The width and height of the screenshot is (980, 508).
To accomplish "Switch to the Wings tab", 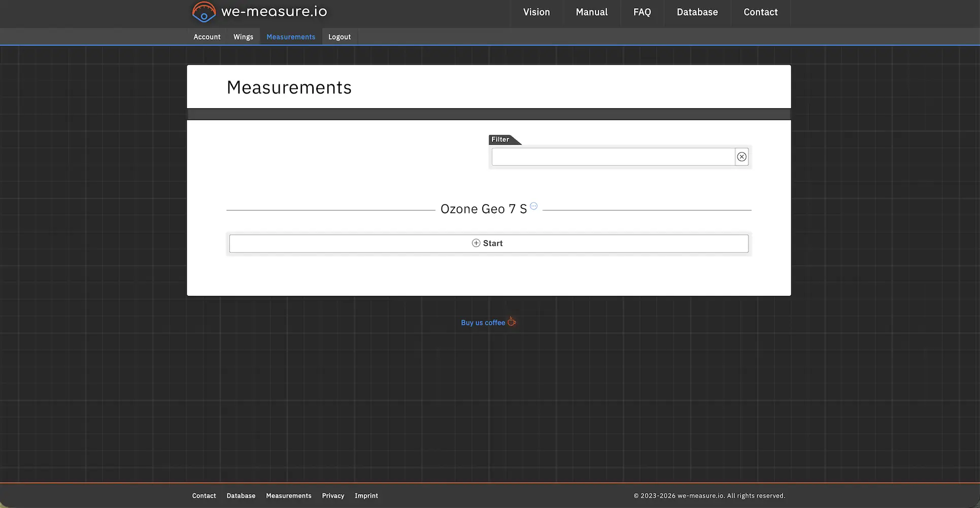I will [x=243, y=37].
